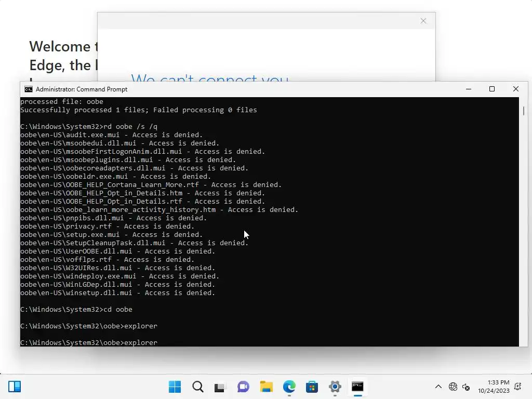Image resolution: width=532 pixels, height=399 pixels.
Task: Open Settings gear on the taskbar
Action: (x=335, y=387)
